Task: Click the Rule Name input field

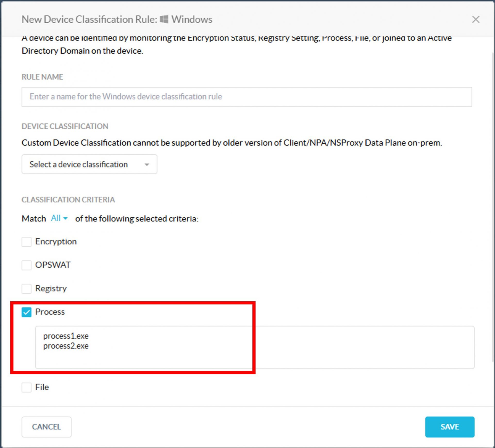Action: (246, 97)
